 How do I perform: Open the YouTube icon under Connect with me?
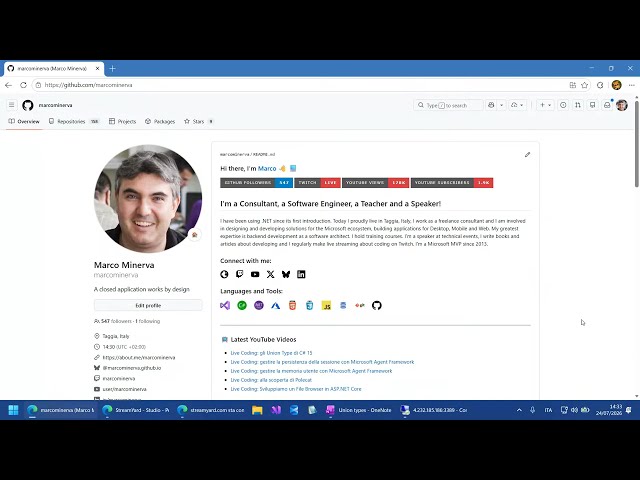[255, 274]
